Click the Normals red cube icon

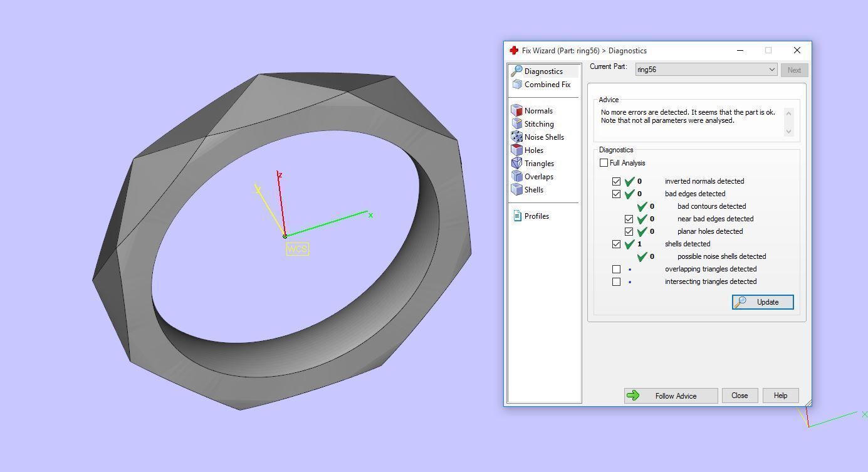point(516,111)
